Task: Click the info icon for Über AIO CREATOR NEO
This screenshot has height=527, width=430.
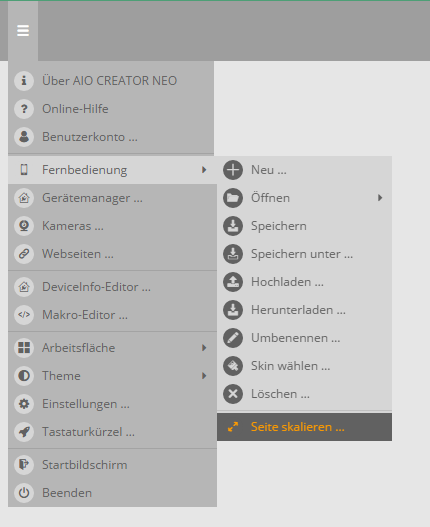Action: click(x=24, y=81)
